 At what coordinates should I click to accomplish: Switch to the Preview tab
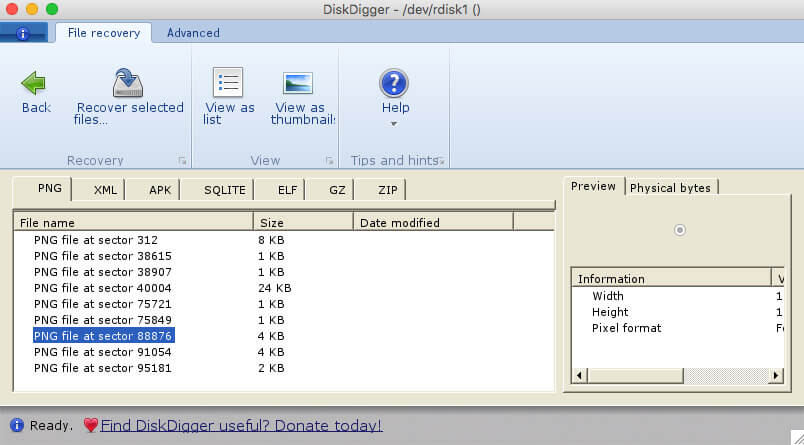click(593, 186)
